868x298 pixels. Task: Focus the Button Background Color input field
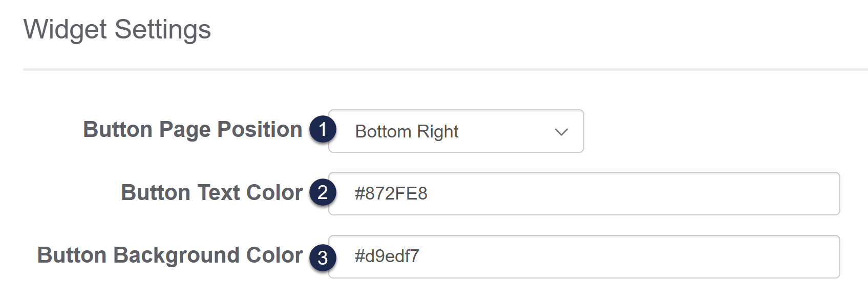(x=584, y=256)
